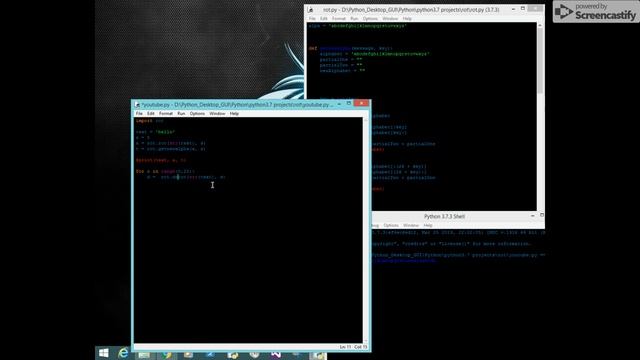640x360 pixels.
Task: Maximize the Python 3.7.3 Shell window
Action: pos(542,215)
